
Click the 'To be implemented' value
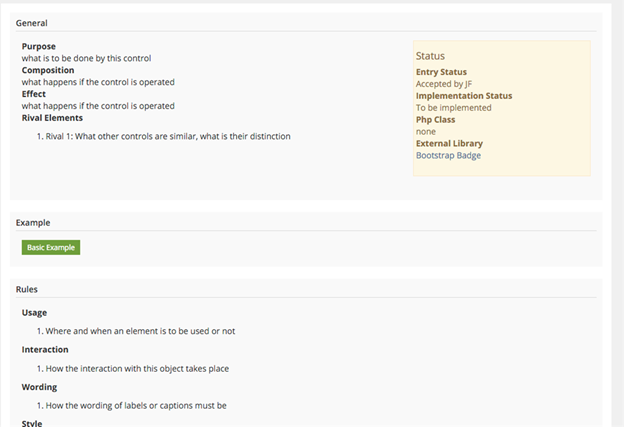453,108
